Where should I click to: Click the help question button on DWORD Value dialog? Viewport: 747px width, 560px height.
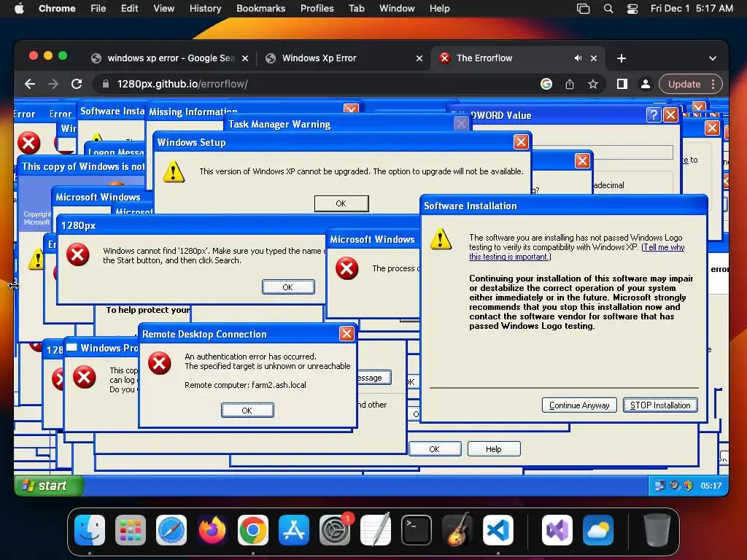pyautogui.click(x=653, y=114)
